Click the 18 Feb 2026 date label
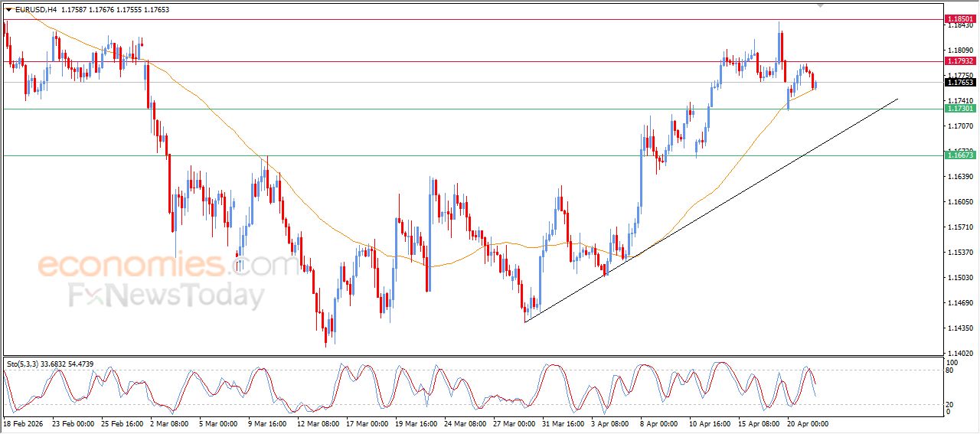The height and width of the screenshot is (434, 980). click(23, 423)
